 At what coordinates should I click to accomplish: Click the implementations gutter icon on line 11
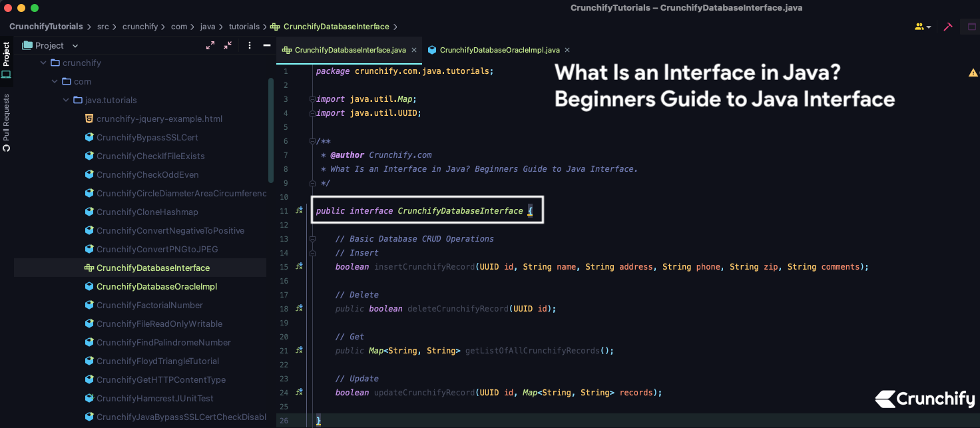[x=300, y=210]
